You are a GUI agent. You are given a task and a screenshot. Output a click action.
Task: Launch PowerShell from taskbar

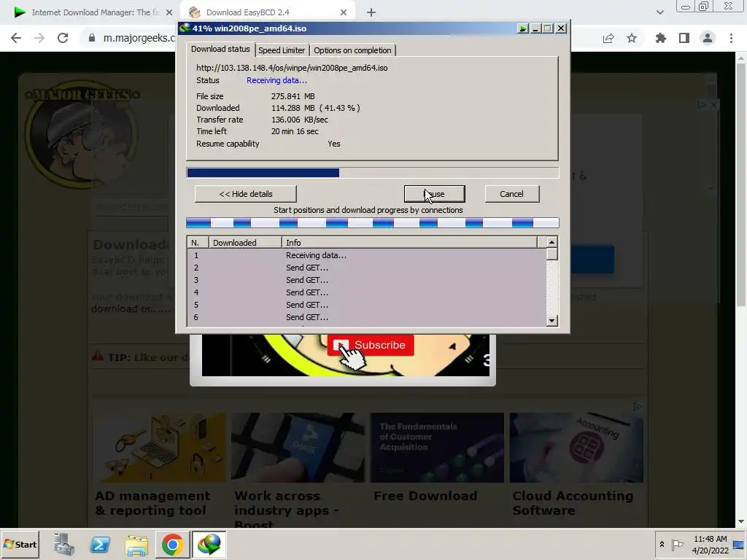[100, 544]
